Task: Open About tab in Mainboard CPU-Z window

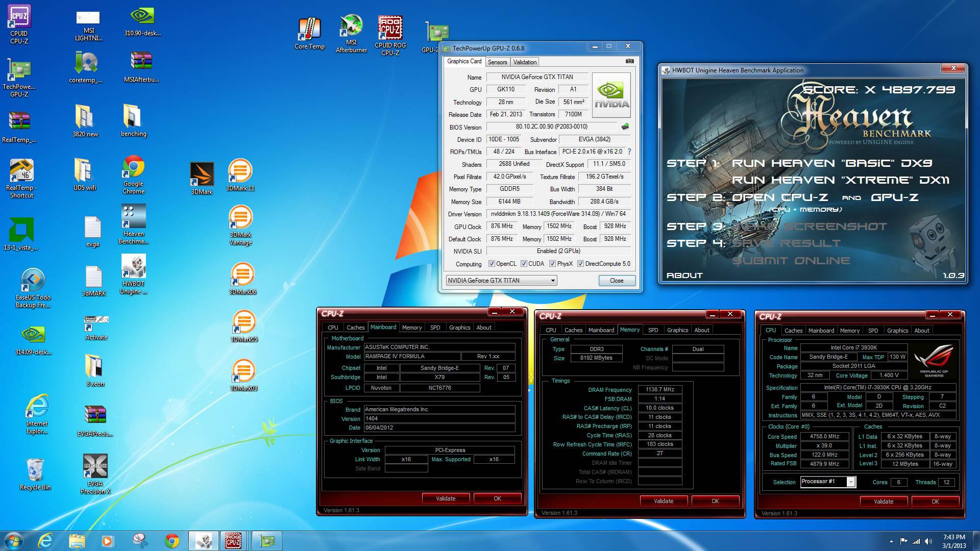Action: pos(484,328)
